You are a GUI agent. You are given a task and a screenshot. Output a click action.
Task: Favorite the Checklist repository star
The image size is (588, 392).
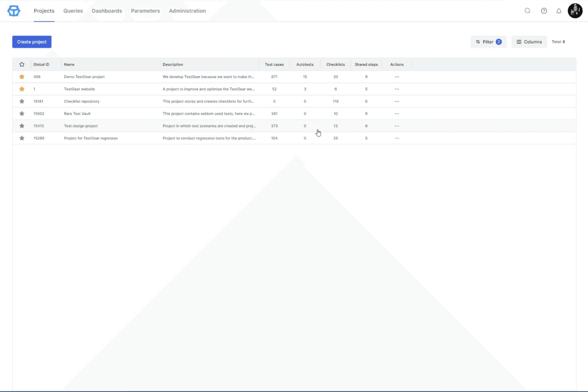pos(22,101)
